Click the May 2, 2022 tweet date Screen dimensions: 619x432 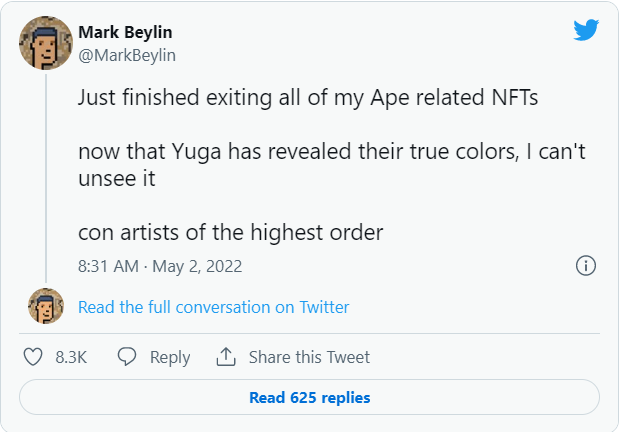pos(196,267)
